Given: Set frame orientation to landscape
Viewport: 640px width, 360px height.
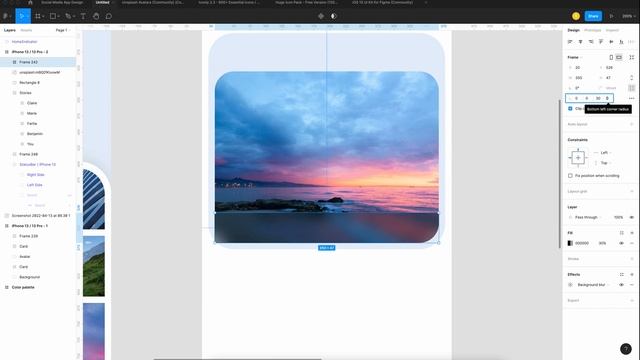Looking at the screenshot, I should [619, 58].
